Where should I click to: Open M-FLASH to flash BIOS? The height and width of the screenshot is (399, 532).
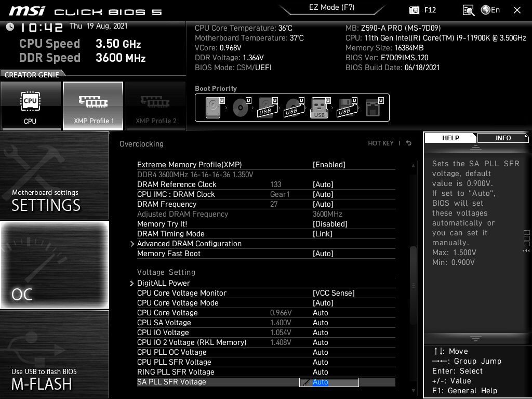pos(54,354)
